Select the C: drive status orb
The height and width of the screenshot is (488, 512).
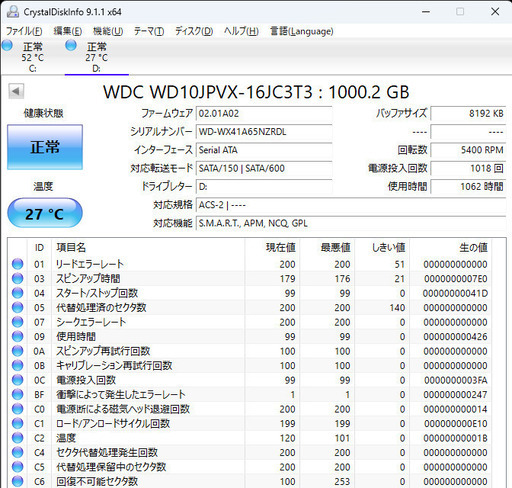(x=7, y=45)
